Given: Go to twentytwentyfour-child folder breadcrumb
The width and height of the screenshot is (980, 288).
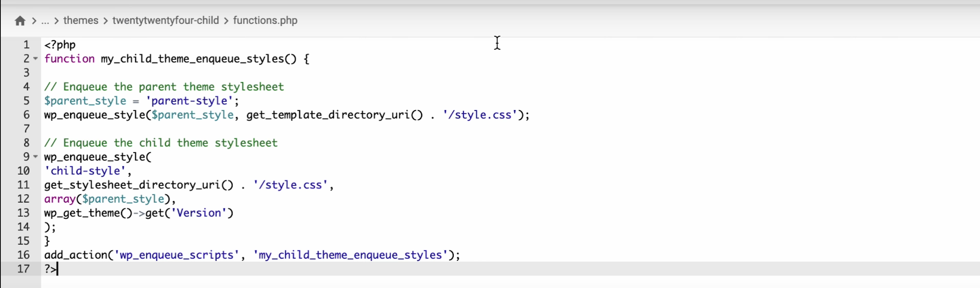Looking at the screenshot, I should click(165, 20).
